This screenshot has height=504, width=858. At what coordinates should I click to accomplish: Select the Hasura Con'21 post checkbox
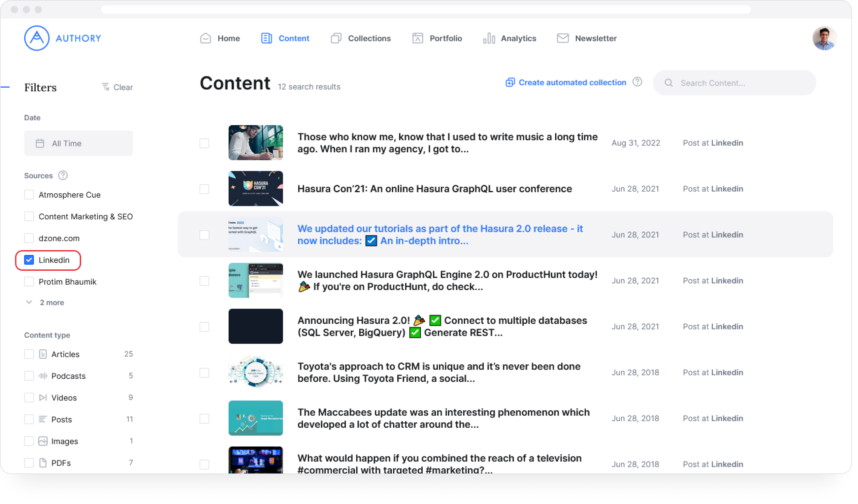(x=204, y=189)
